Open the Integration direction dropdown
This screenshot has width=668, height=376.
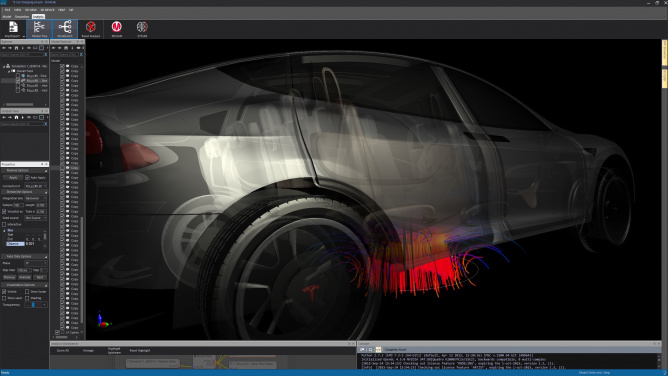[x=35, y=198]
